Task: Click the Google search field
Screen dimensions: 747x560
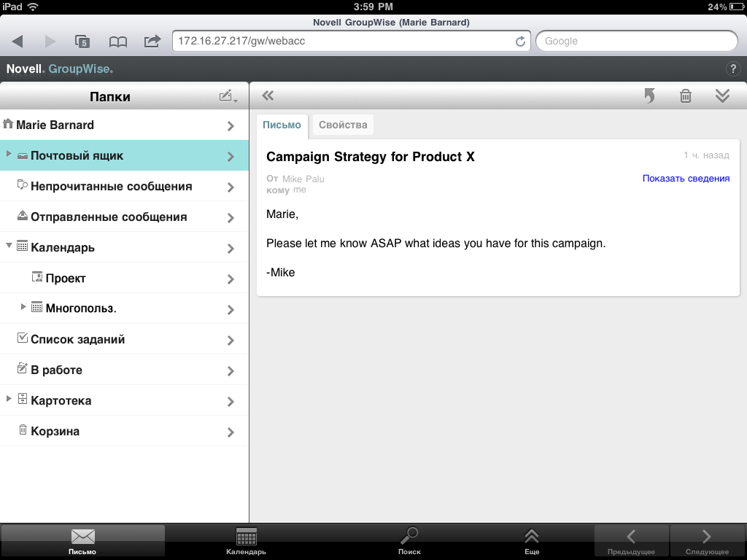Action: pos(637,41)
